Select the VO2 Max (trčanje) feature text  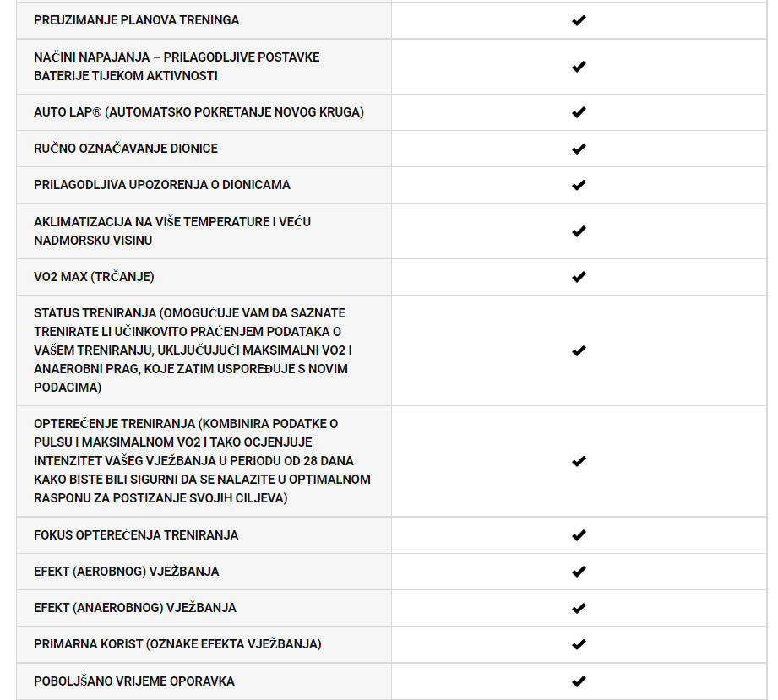click(94, 277)
